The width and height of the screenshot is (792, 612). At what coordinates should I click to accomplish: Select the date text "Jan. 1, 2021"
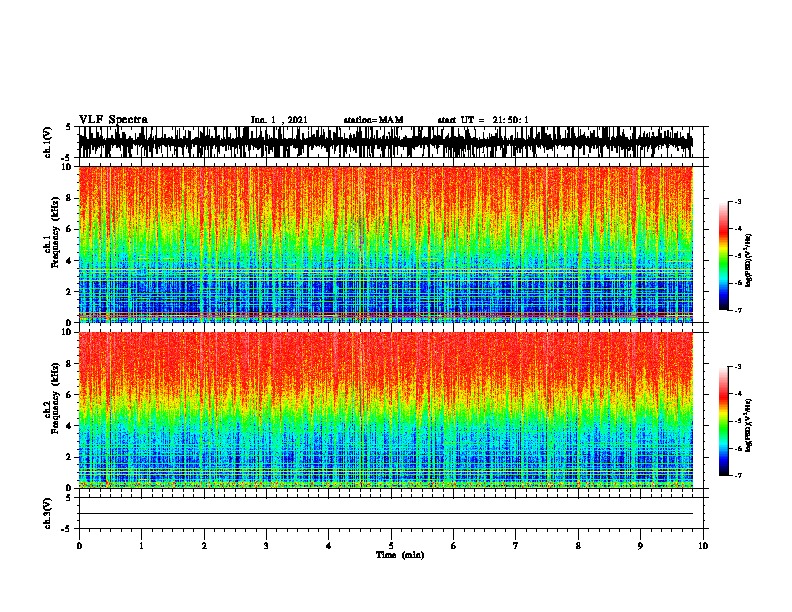pos(279,120)
